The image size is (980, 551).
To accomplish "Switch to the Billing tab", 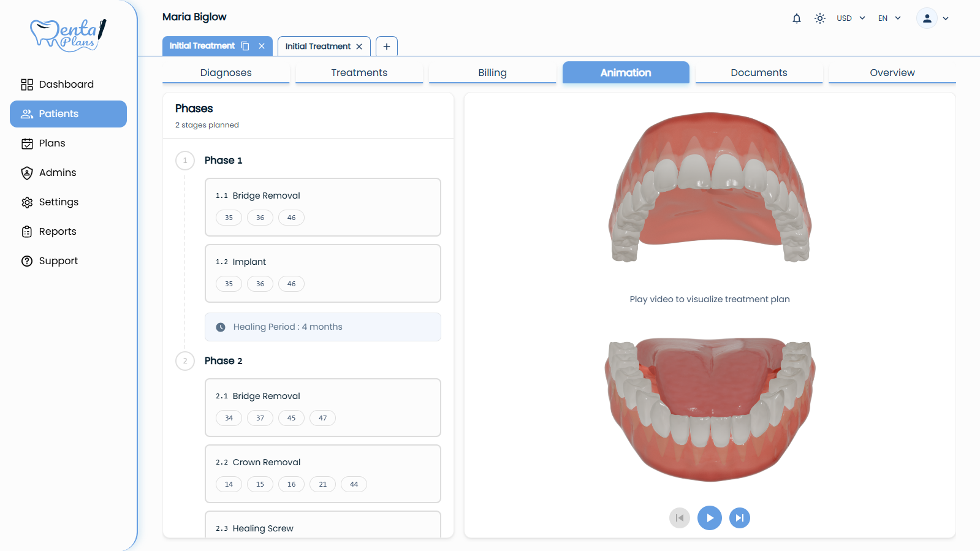I will point(492,72).
